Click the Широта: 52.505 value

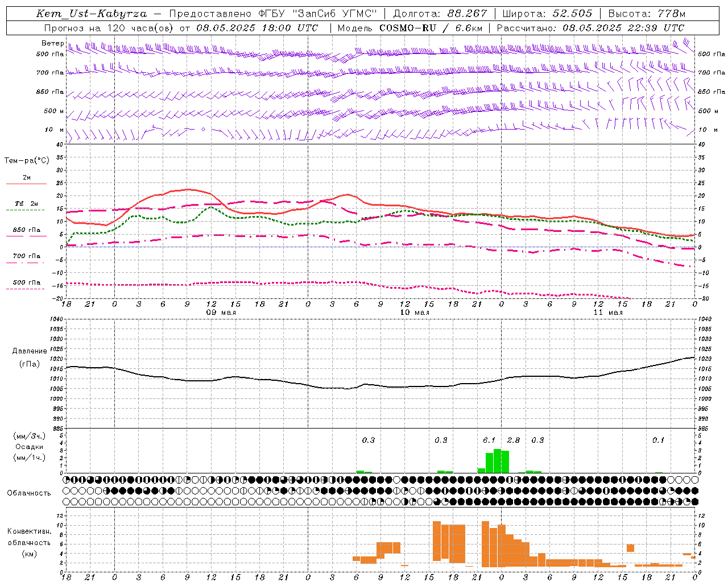pos(547,14)
